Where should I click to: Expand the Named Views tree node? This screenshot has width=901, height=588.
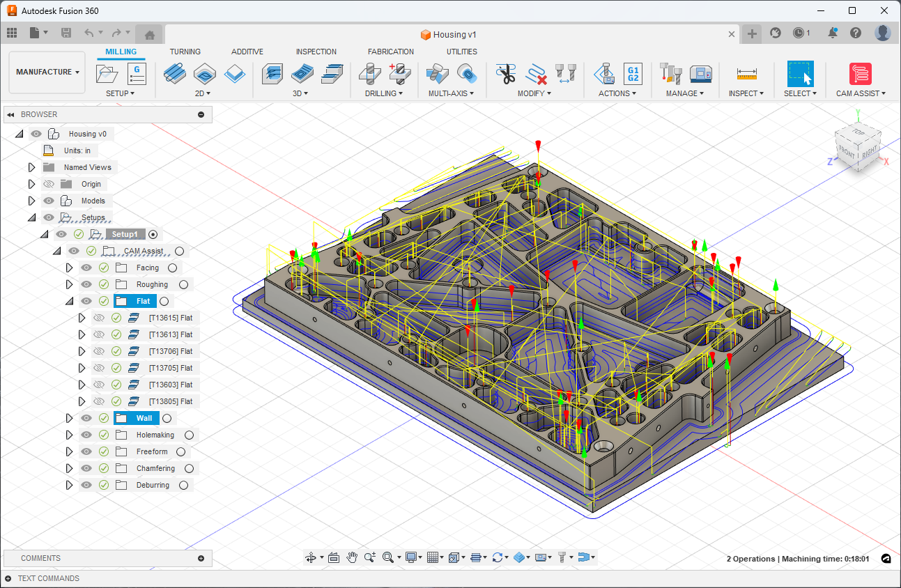click(x=31, y=167)
